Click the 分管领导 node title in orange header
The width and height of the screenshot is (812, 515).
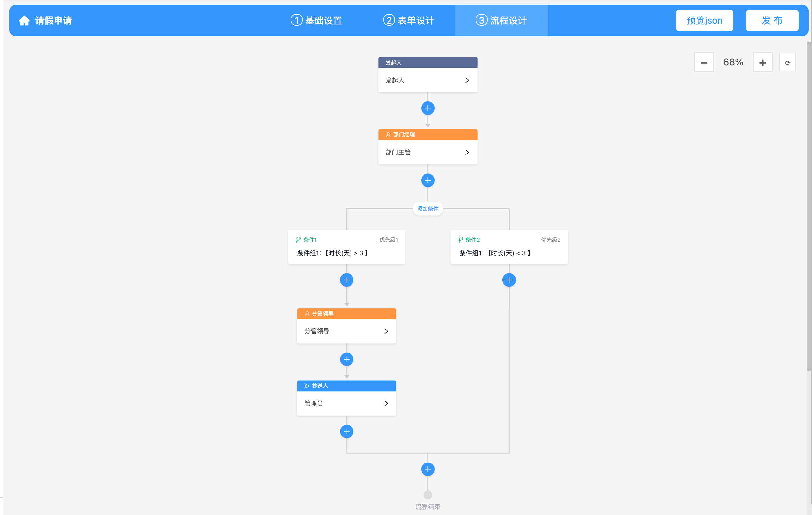[322, 314]
